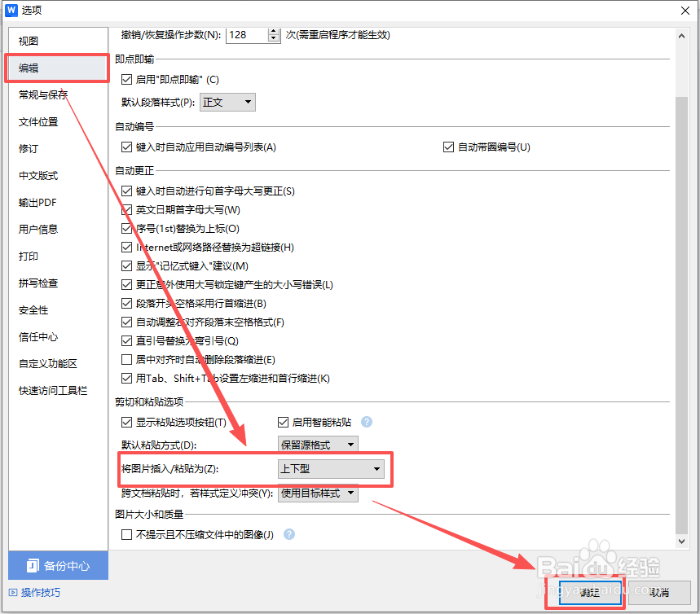
Task: Toggle 键入时自动应用自动编号列表 checkbox
Action: click(x=127, y=147)
